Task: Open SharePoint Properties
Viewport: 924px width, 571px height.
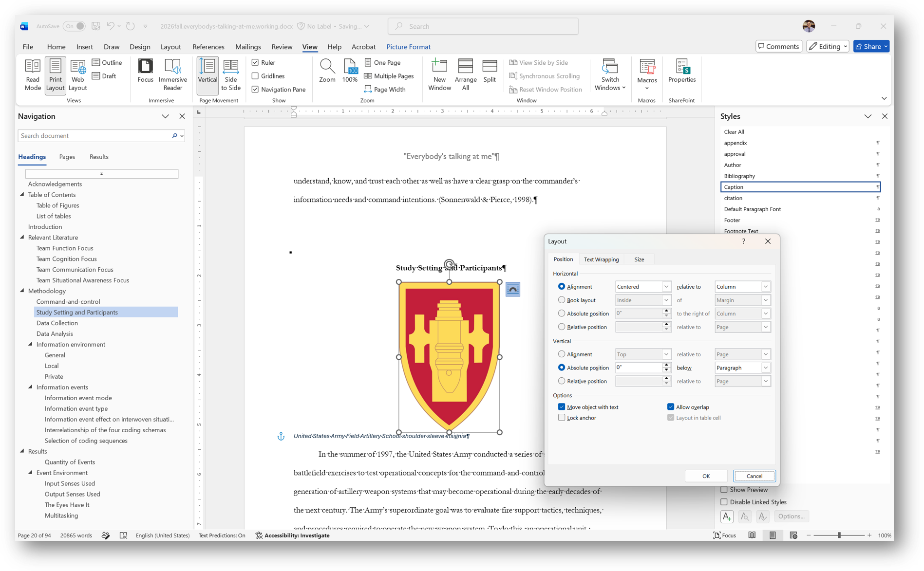Action: 681,71
